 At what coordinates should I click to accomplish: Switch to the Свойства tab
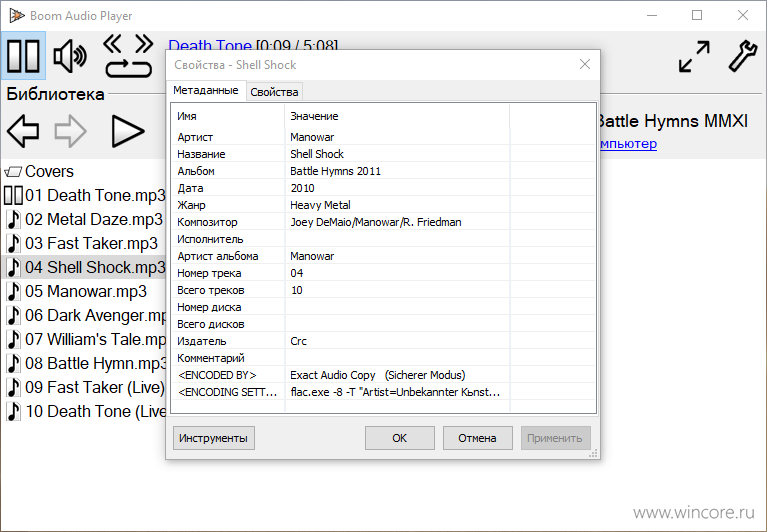(274, 92)
